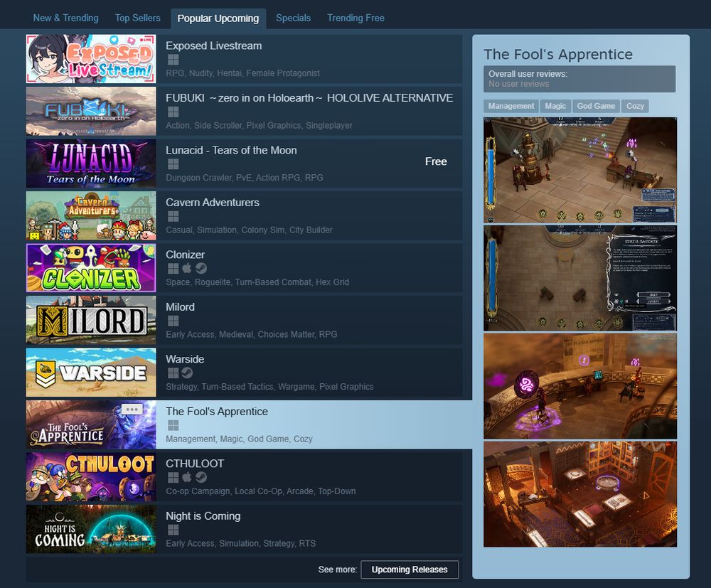711x588 pixels.
Task: Select the Popular Upcoming tab
Action: 218,18
